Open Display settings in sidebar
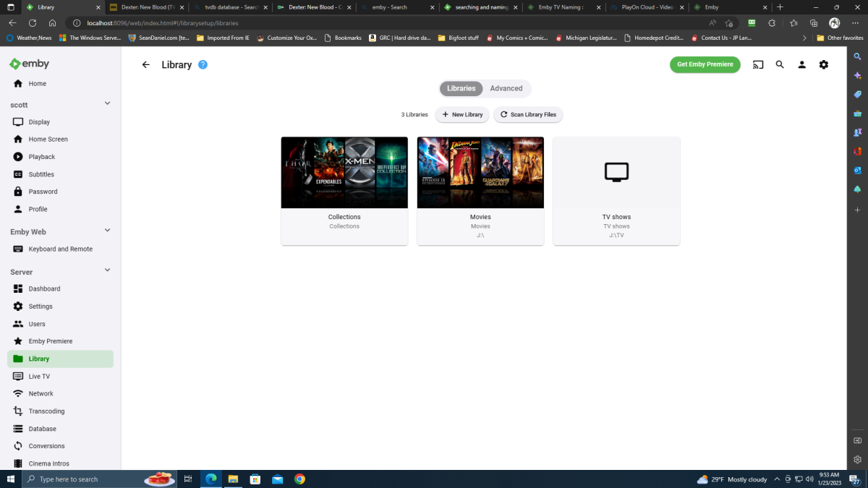 tap(61, 122)
